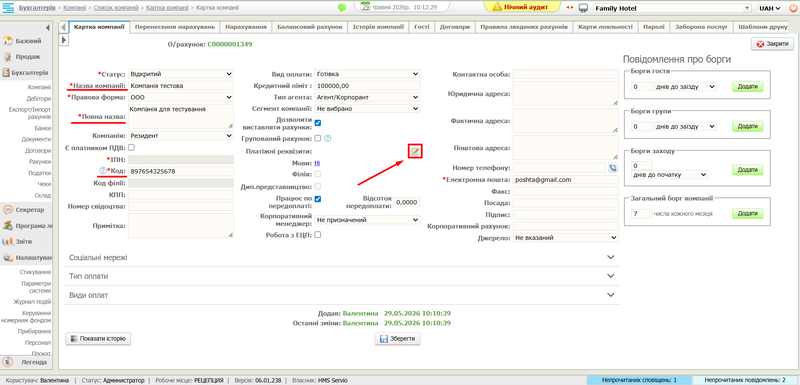Uncheck Дозволити виставляти рахунки checkbox

click(318, 123)
